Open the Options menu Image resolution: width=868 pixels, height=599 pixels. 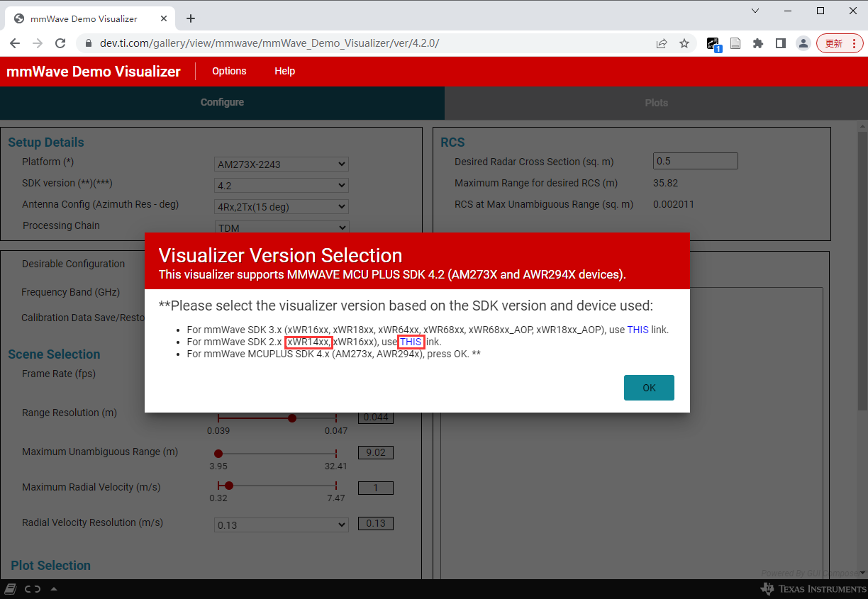pyautogui.click(x=229, y=71)
